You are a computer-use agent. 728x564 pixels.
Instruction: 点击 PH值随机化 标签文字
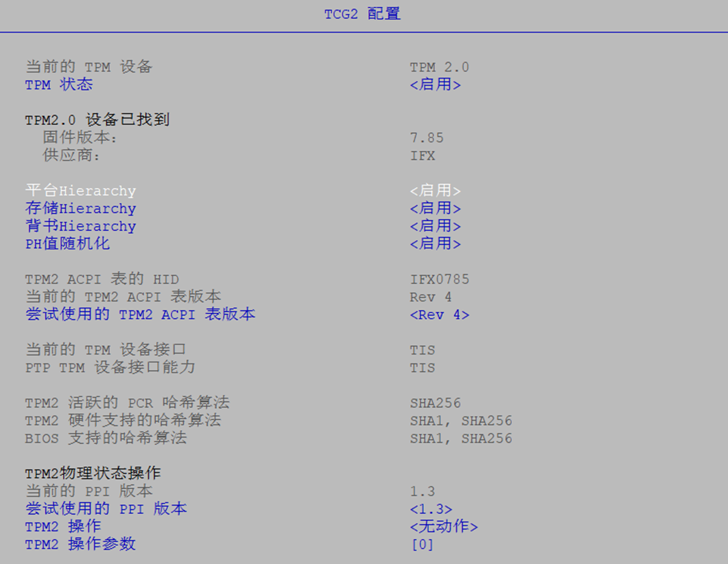67,244
